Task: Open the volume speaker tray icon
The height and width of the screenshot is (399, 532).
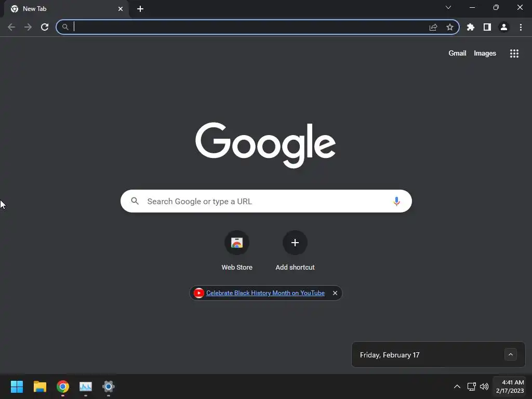Action: [x=484, y=387]
